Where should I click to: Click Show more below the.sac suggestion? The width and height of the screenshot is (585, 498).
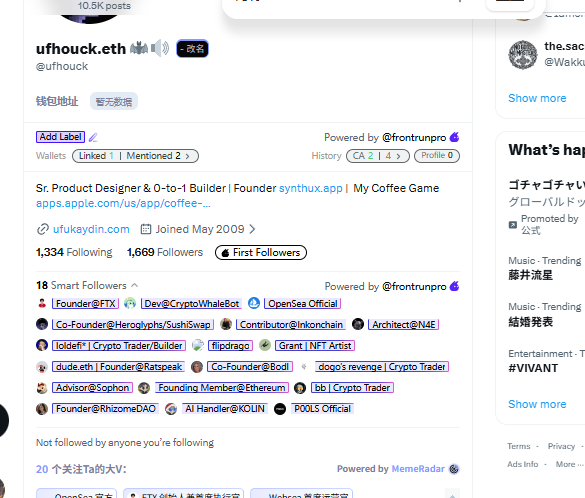[x=537, y=98]
